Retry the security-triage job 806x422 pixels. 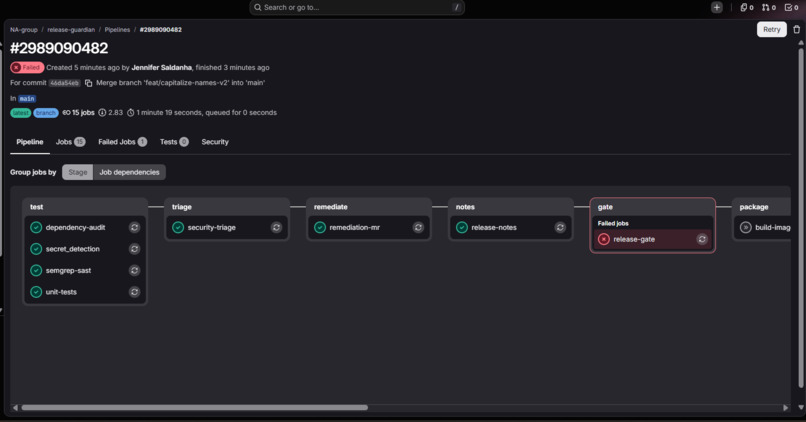[x=276, y=227]
